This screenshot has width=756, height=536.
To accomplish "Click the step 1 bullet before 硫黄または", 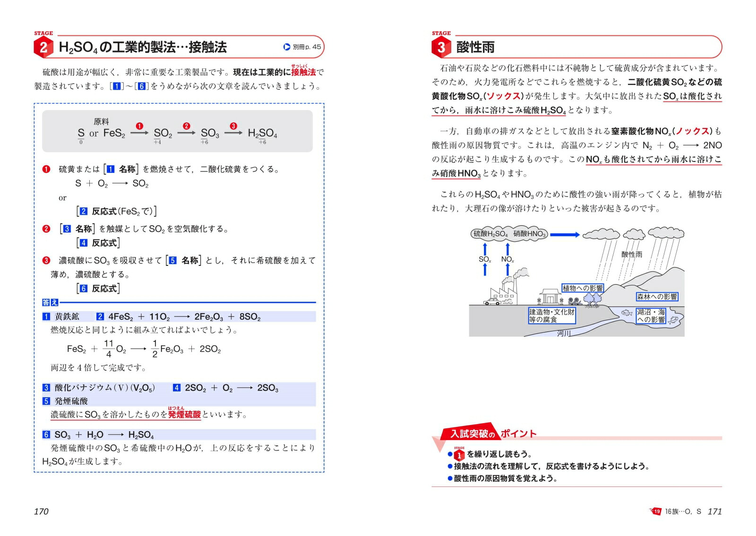I will click(x=46, y=169).
